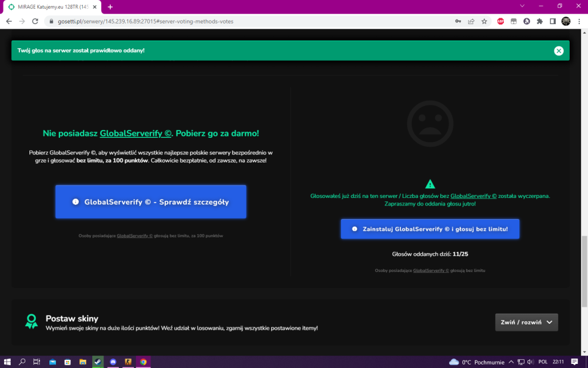Close the MIRAGE Katujemy.eu tab
588x368 pixels.
point(95,6)
